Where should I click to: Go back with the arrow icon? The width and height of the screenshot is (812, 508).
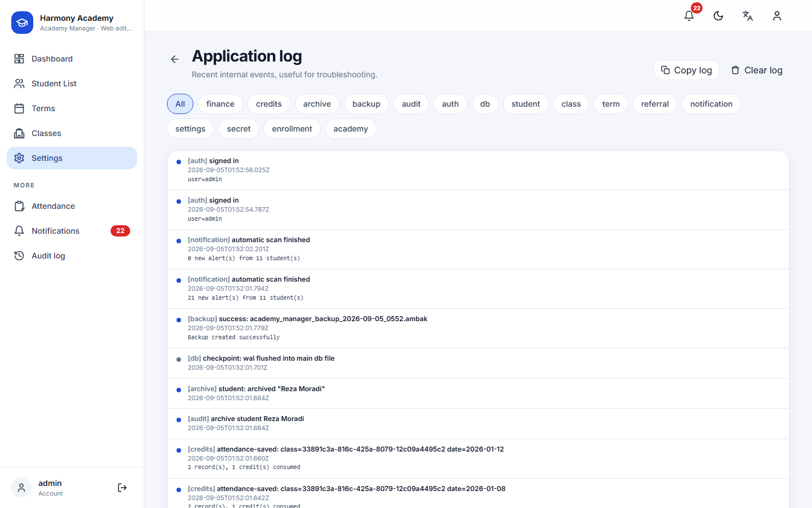[175, 59]
